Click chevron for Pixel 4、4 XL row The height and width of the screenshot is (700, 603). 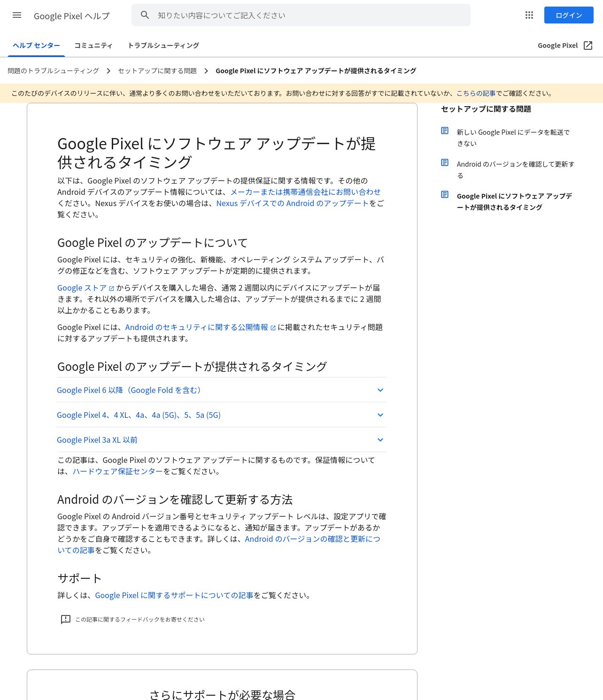click(380, 415)
